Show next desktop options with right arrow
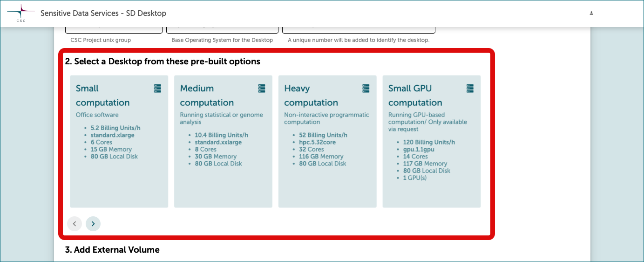 tap(93, 224)
